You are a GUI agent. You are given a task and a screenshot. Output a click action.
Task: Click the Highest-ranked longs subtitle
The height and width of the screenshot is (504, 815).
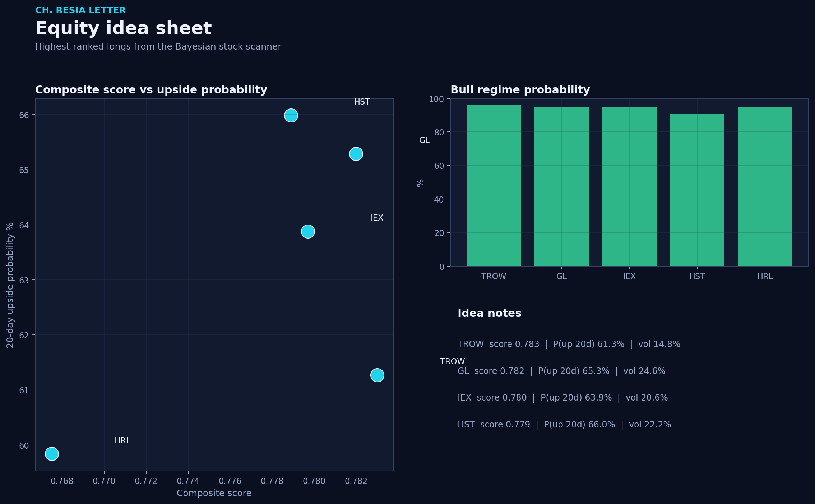click(158, 47)
